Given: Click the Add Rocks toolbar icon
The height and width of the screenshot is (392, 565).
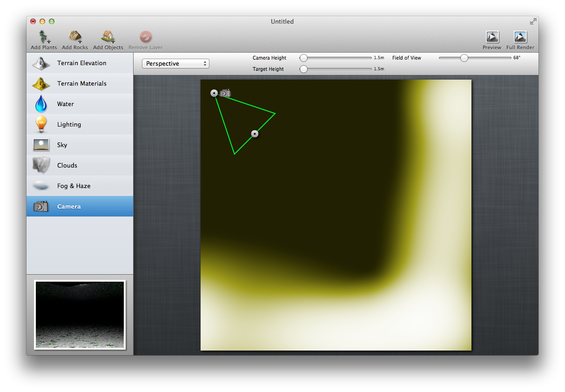Looking at the screenshot, I should click(x=75, y=37).
